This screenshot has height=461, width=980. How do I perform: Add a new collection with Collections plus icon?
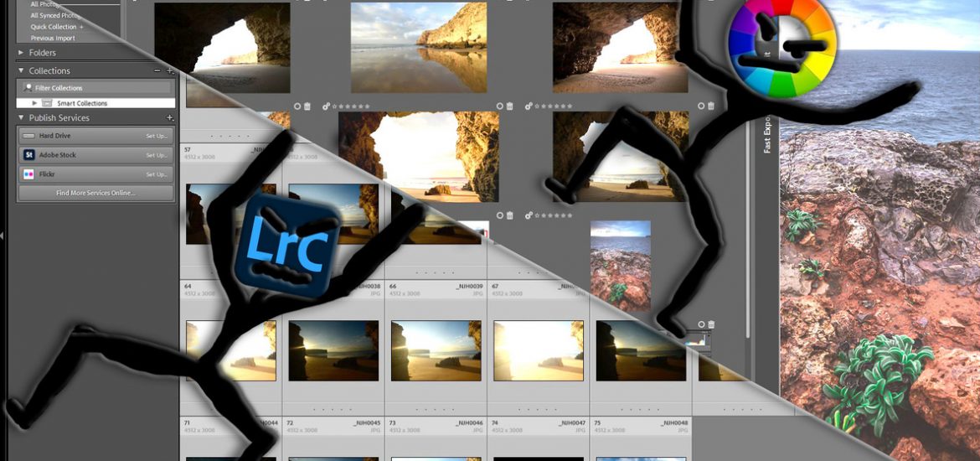click(170, 70)
